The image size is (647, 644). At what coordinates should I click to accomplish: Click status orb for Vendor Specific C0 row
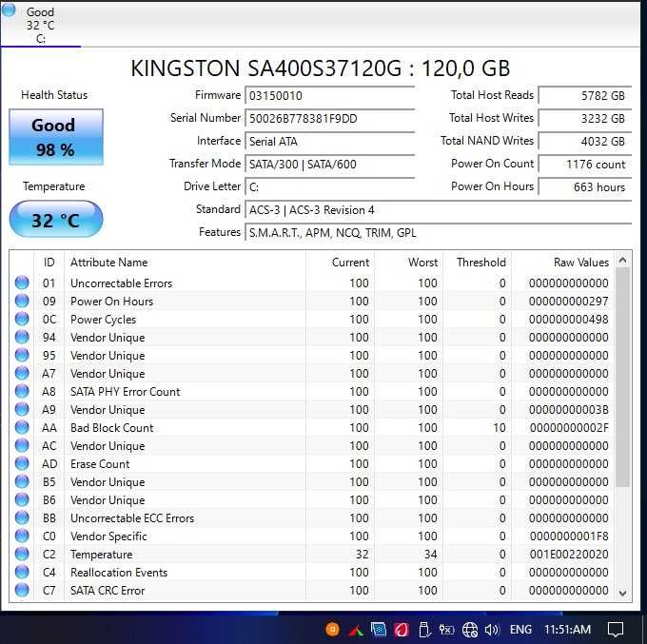click(x=22, y=536)
